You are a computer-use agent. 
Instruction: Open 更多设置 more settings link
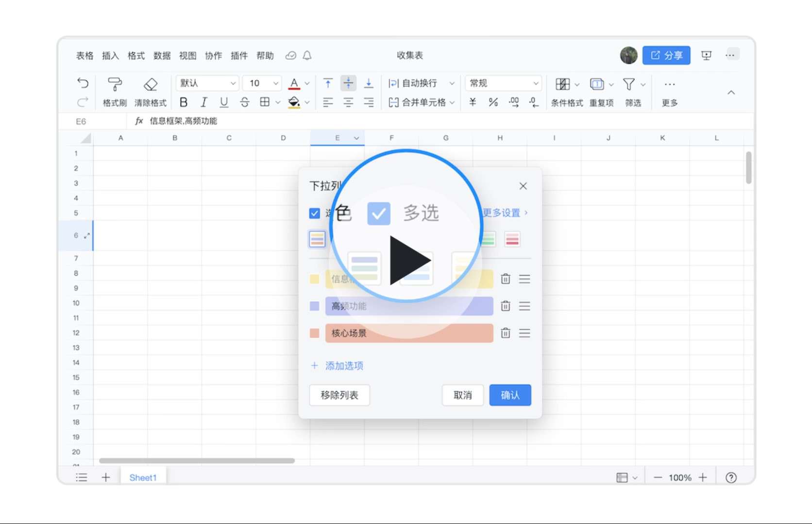pyautogui.click(x=505, y=213)
